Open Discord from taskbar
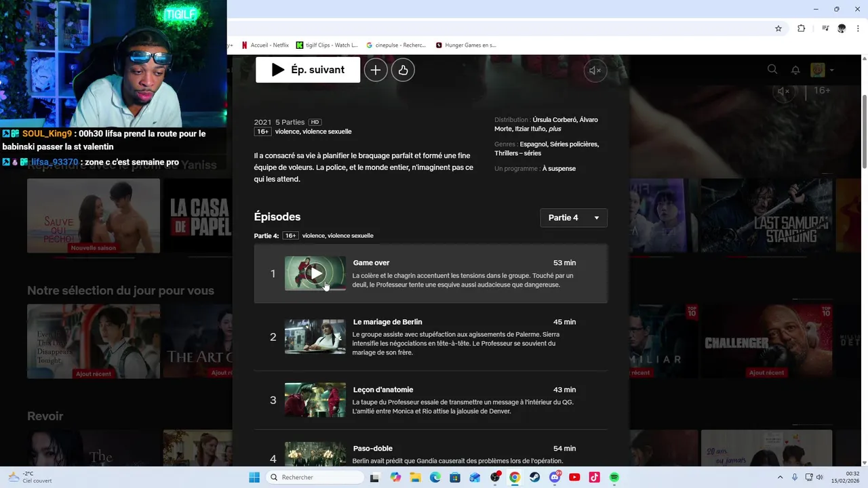 555,477
